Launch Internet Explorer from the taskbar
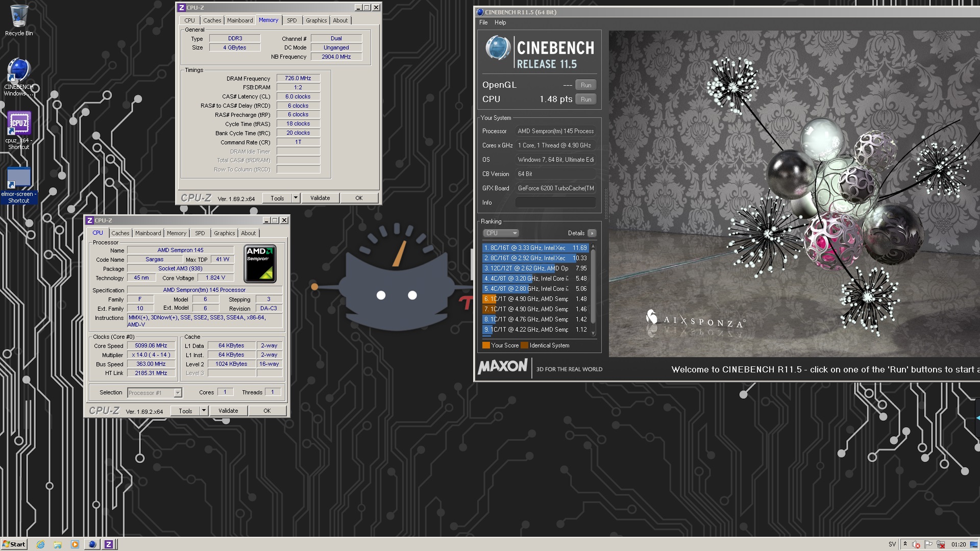980x551 pixels. [41, 544]
